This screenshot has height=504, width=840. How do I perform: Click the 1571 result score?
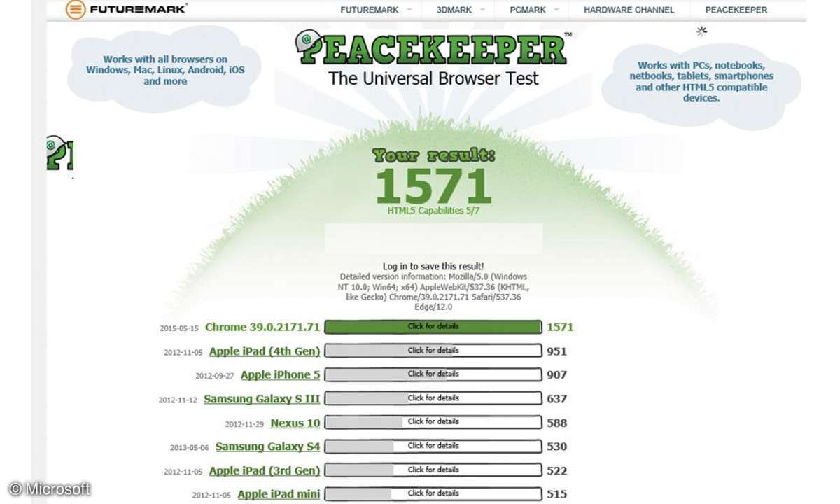433,185
